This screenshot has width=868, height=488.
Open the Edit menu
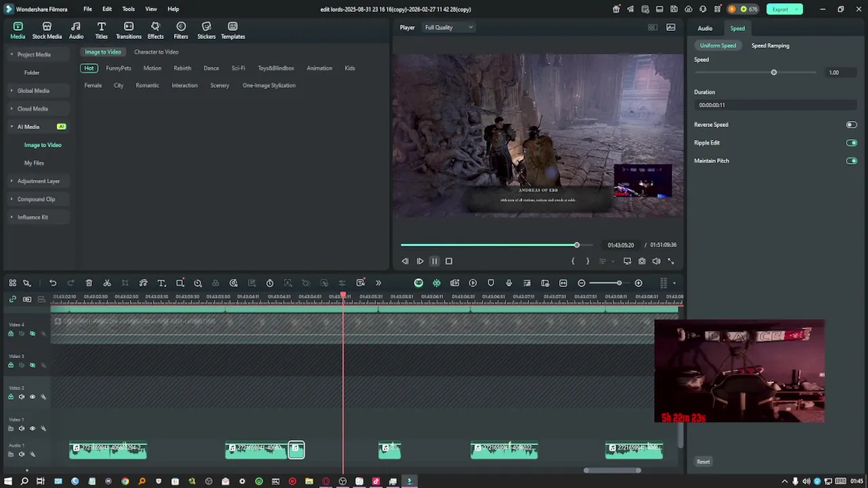coord(107,9)
